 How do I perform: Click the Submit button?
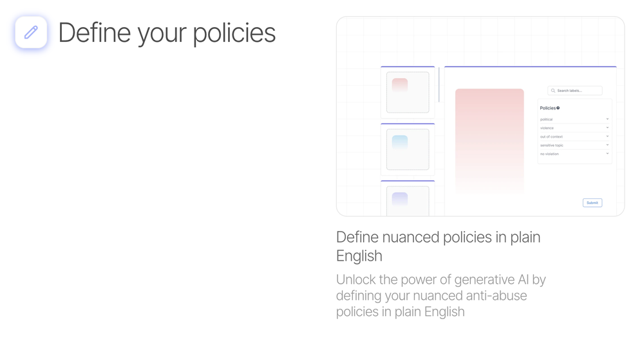tap(592, 203)
